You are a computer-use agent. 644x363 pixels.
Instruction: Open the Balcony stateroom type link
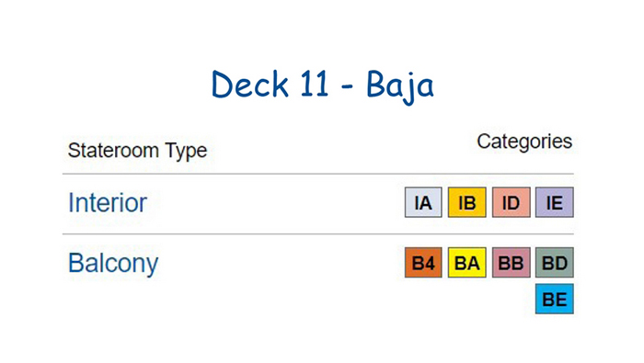(x=113, y=264)
